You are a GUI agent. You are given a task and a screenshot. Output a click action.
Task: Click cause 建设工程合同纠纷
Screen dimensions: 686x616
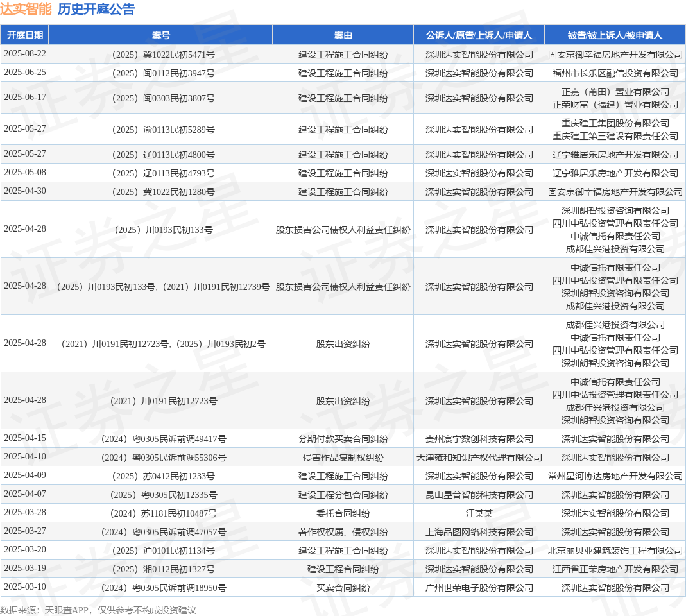(343, 569)
